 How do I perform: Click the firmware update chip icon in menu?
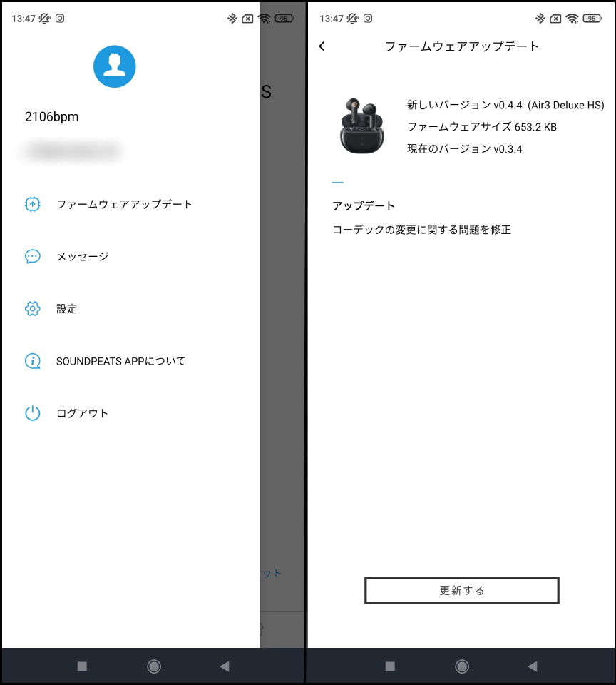tap(33, 204)
